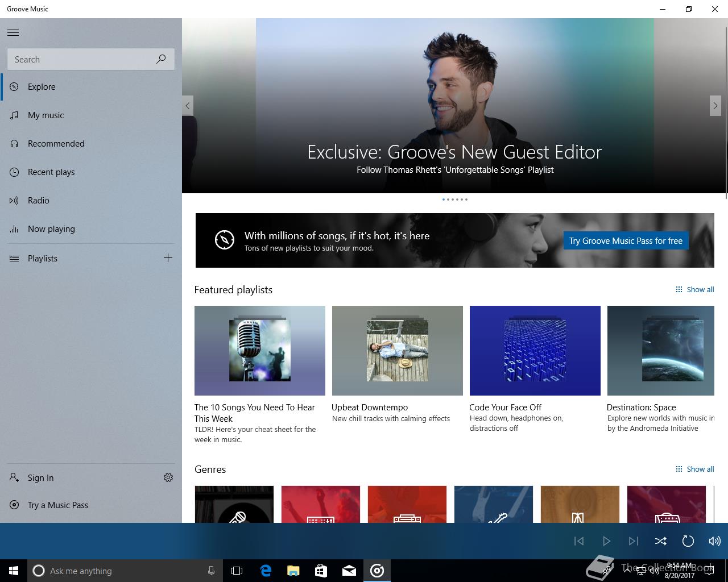Open Upbeat Downtempo playlist thumbnail
728x582 pixels.
coord(398,351)
